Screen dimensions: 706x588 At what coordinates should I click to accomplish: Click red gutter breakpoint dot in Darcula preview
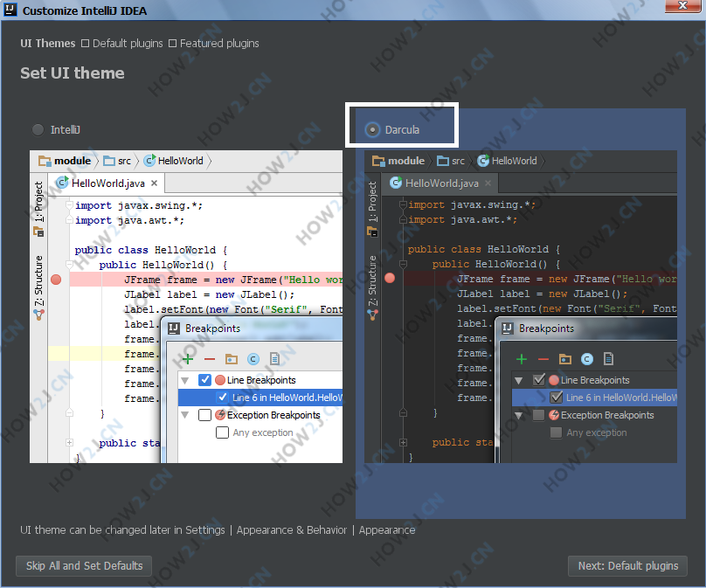(390, 278)
